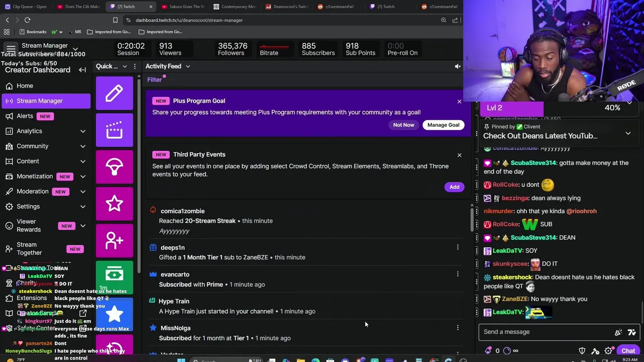Open the Quick Actions dropdown chevron
This screenshot has height=362, width=644.
coord(125,66)
